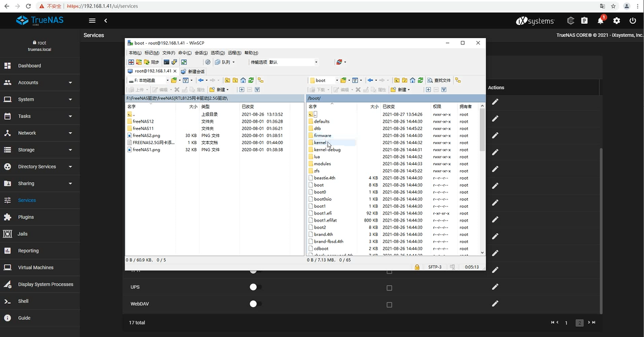Viewport: 644px width, 337px height.
Task: Refresh the remote /boot/ directory listing
Action: pyautogui.click(x=421, y=80)
